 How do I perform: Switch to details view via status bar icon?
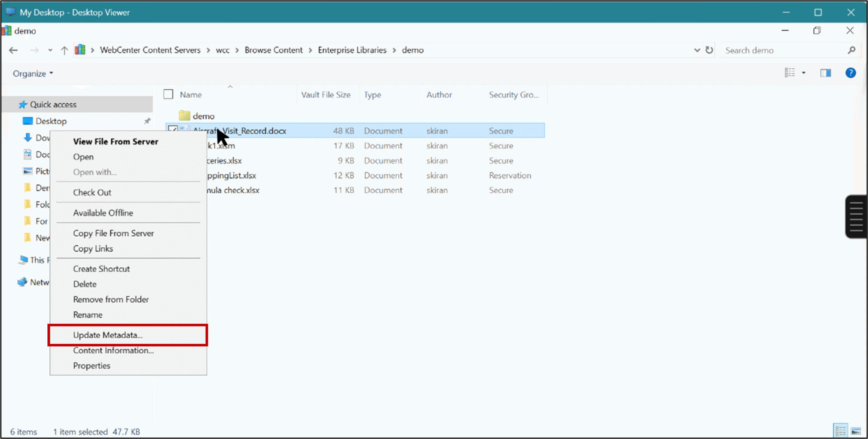click(x=840, y=430)
